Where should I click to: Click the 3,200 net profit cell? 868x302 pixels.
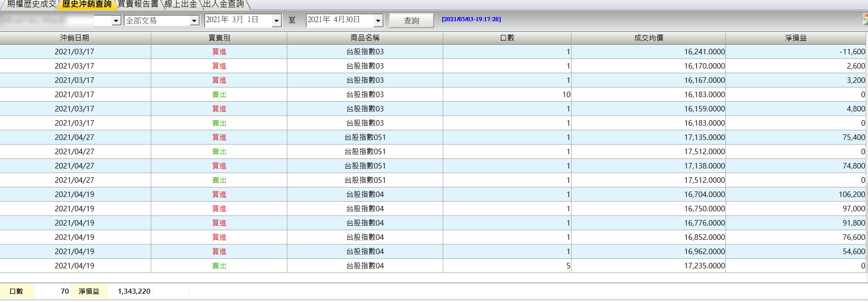(x=796, y=80)
